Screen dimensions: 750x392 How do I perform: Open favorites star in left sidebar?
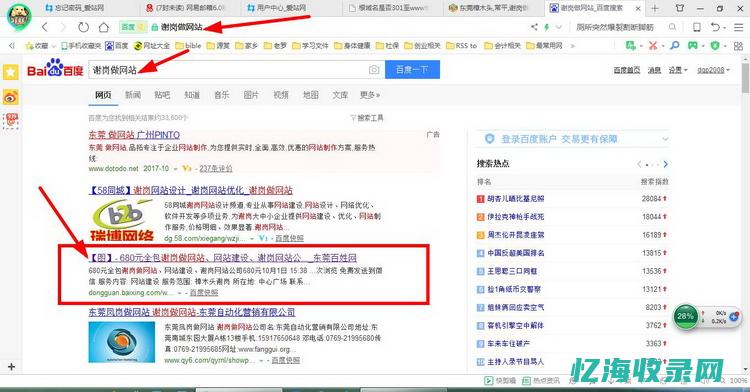(11, 72)
